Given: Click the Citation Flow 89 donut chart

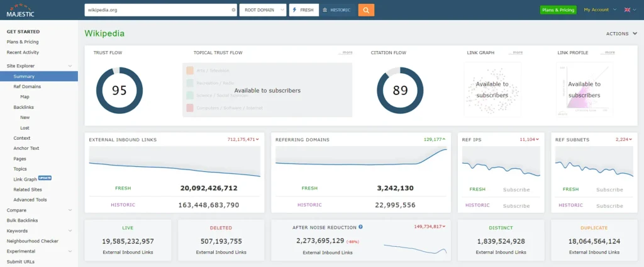Looking at the screenshot, I should pos(400,91).
